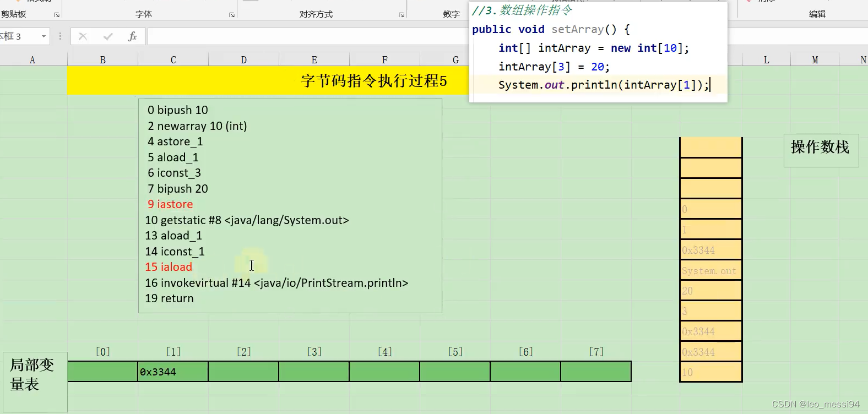Click the 'int[] intArray = new int[10]' line
The height and width of the screenshot is (414, 868).
pyautogui.click(x=594, y=48)
